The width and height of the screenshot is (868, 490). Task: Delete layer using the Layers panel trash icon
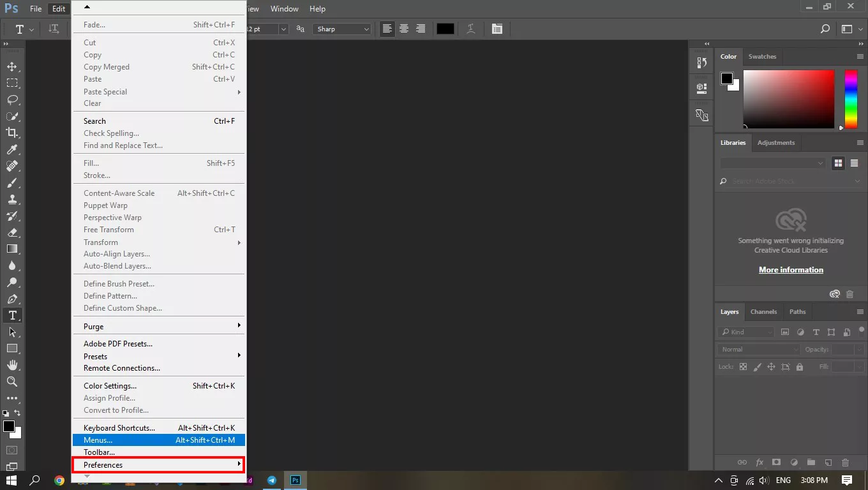(845, 463)
